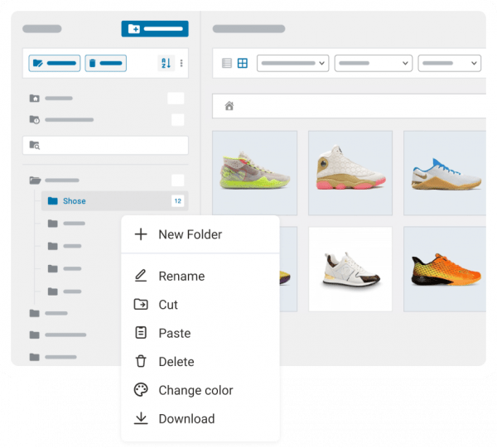Choose Rename from context menu
Screen dimensions: 497x448
pos(200,277)
